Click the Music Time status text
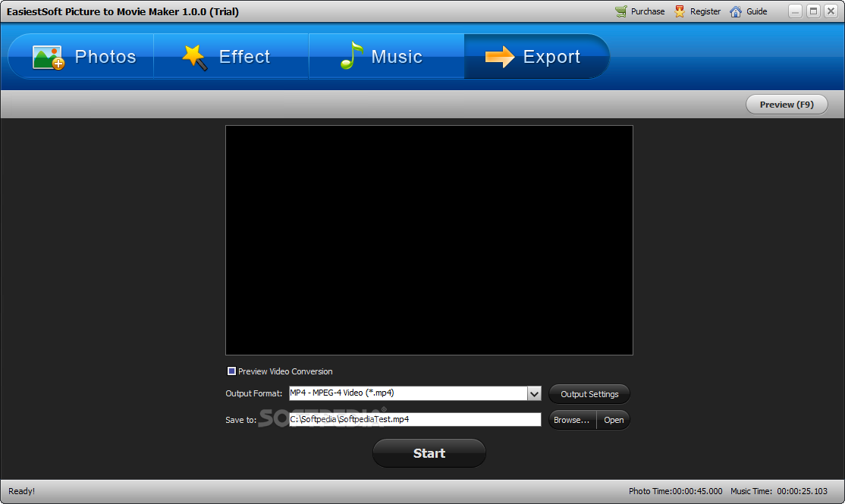845x504 pixels. (779, 491)
